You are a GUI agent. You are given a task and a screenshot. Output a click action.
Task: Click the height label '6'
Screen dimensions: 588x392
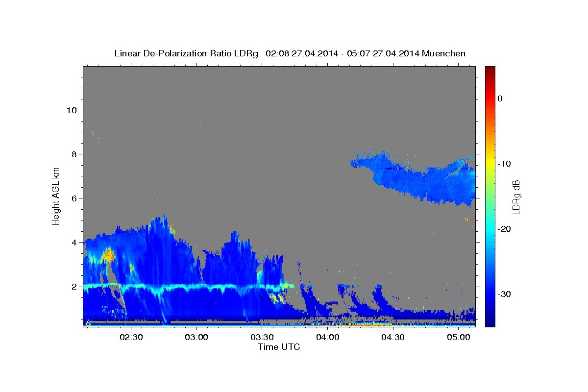[x=73, y=198]
